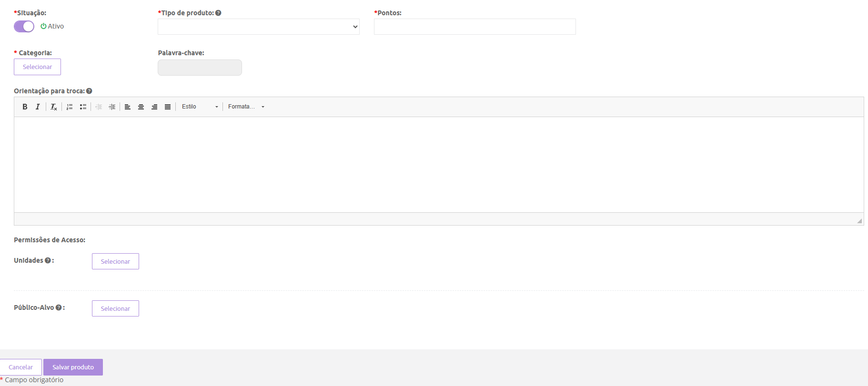Viewport: 868px width, 386px height.
Task: Apply Italic formatting in editor
Action: [x=38, y=107]
